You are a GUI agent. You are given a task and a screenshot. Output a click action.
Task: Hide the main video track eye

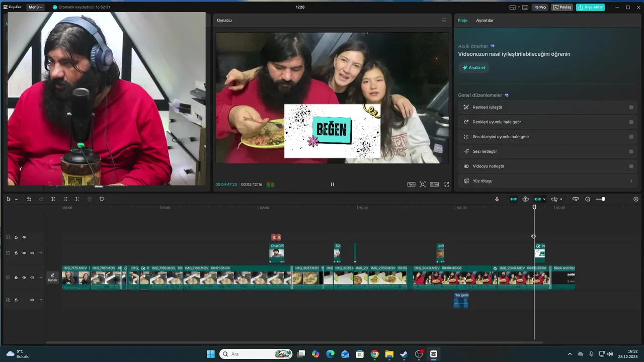coord(24,278)
